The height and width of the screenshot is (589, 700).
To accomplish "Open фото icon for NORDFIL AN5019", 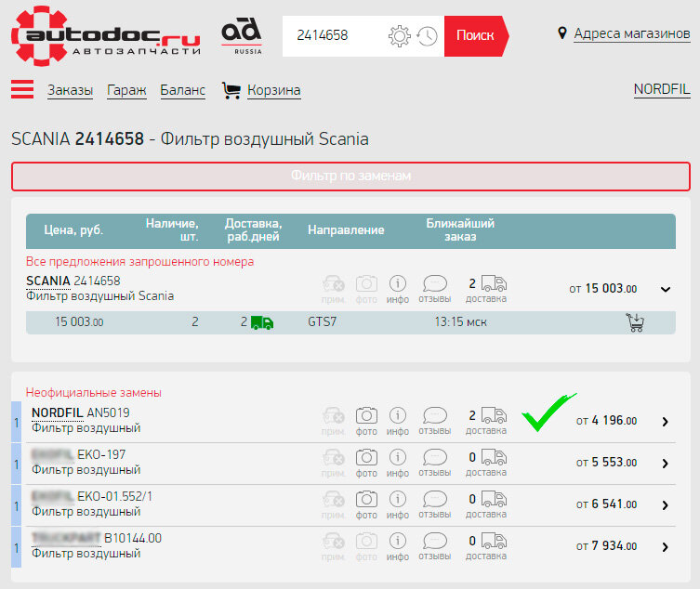I will [x=366, y=421].
